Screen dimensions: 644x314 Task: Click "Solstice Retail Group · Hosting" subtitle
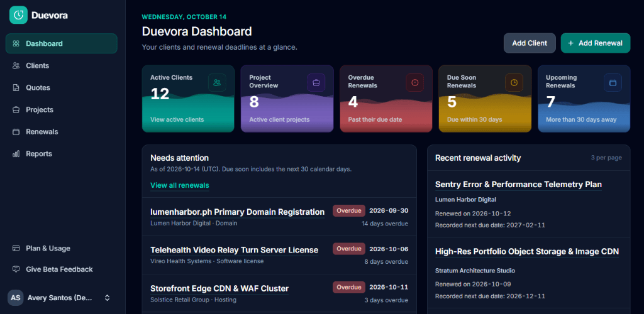pyautogui.click(x=193, y=300)
